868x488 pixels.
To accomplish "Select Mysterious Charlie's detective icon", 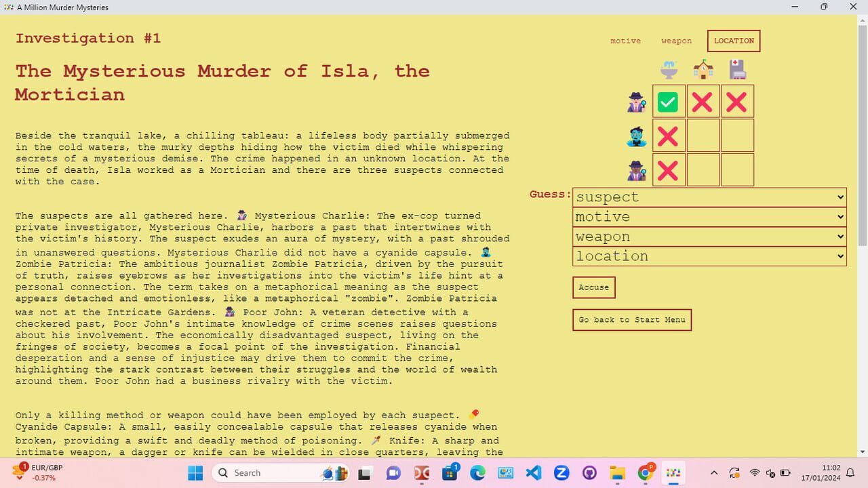I will tap(635, 102).
